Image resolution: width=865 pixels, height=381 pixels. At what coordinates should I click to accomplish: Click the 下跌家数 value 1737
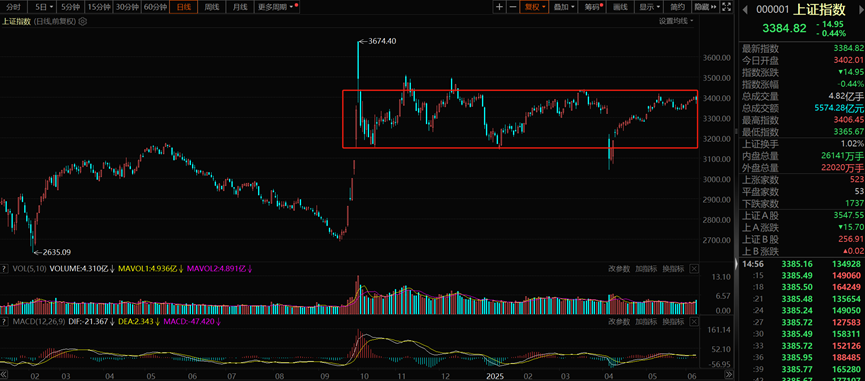[854, 203]
